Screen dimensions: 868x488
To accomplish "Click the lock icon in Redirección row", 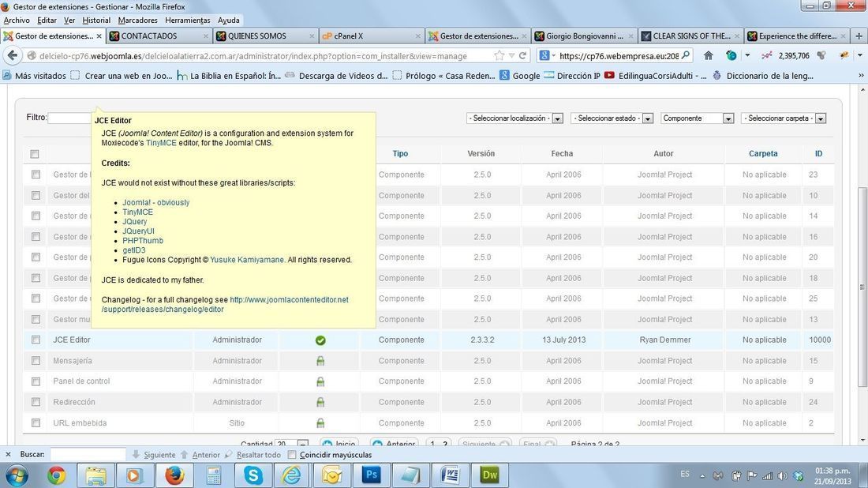I will click(x=320, y=402).
